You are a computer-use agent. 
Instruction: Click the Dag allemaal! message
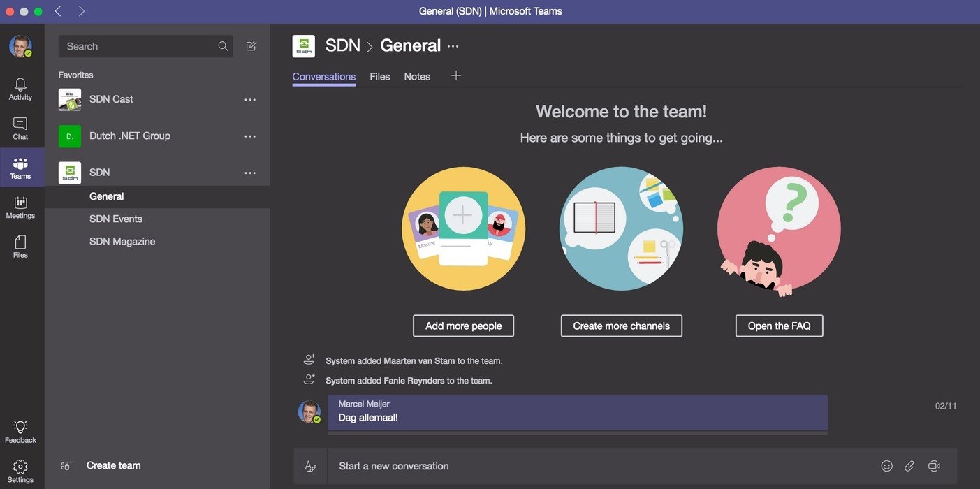coord(368,418)
